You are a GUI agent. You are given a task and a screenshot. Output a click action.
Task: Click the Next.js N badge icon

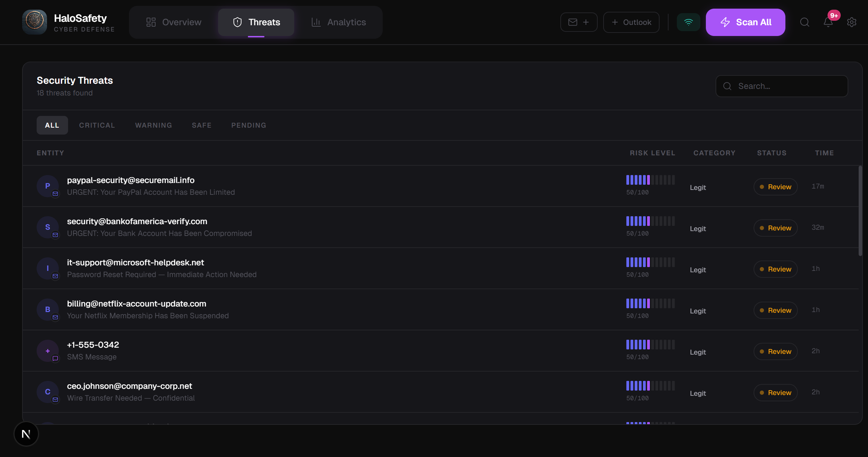tap(26, 434)
